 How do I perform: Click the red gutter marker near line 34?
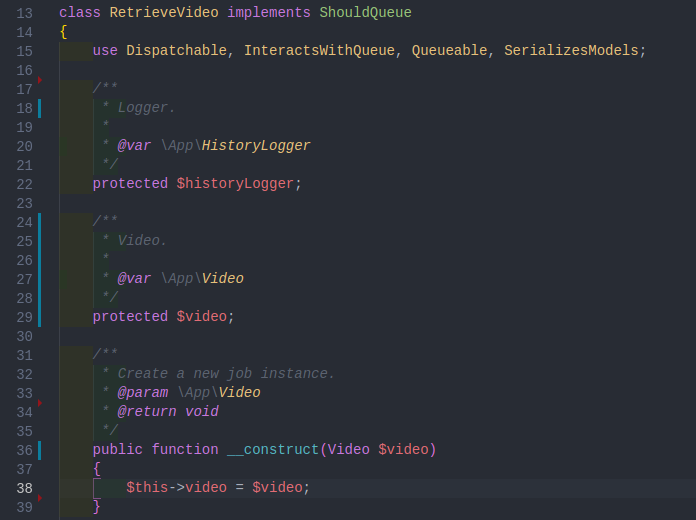tap(40, 403)
